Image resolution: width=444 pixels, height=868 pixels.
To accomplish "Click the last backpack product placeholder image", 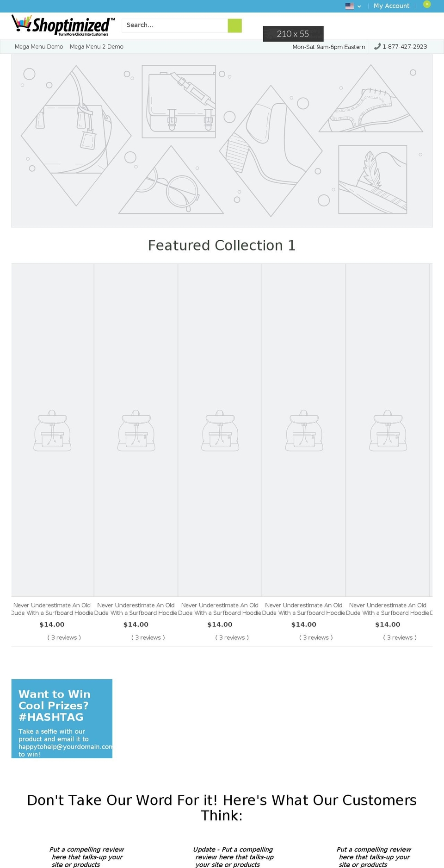I will tap(388, 431).
